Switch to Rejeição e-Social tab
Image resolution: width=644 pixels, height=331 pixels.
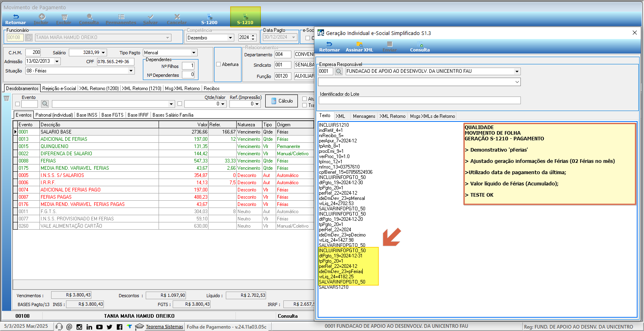tap(59, 88)
